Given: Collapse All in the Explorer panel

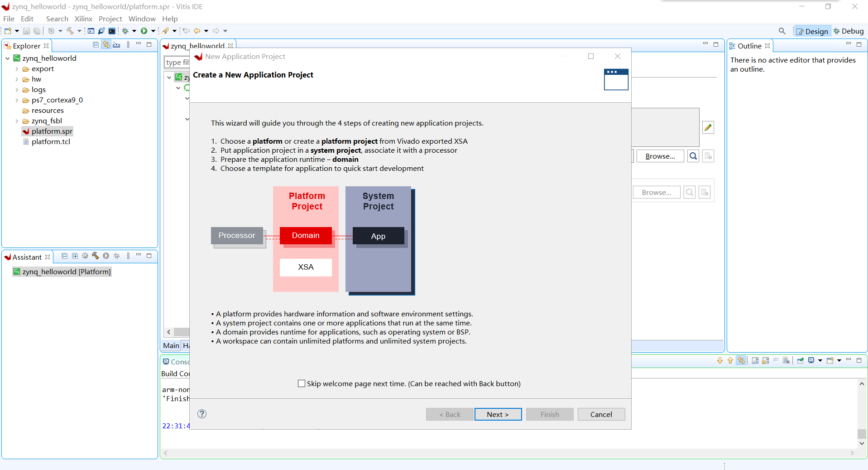Looking at the screenshot, I should point(96,44).
